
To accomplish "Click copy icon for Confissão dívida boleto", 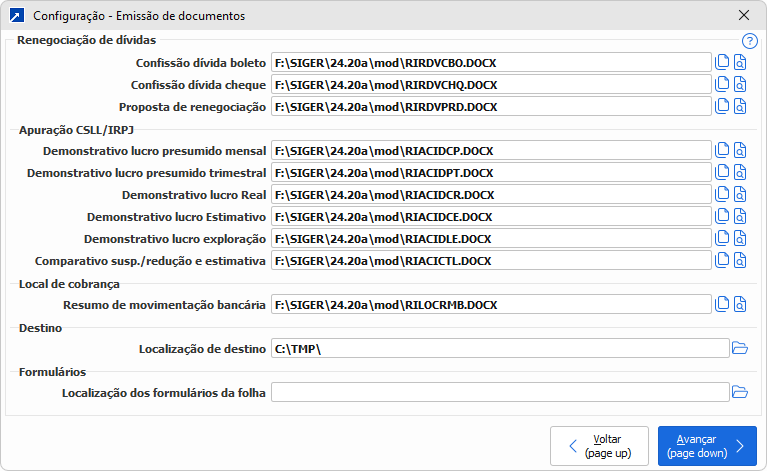I will tap(722, 63).
